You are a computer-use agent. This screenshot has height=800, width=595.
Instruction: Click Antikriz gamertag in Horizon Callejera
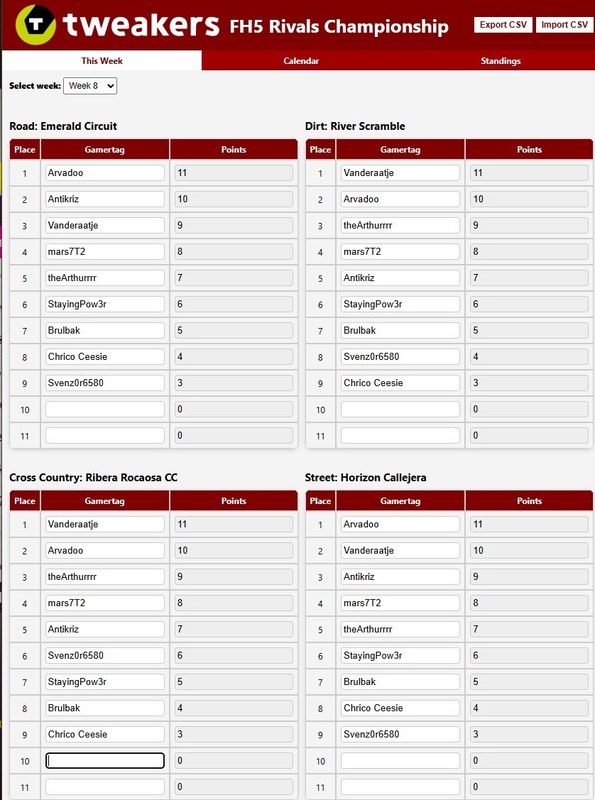(400, 577)
